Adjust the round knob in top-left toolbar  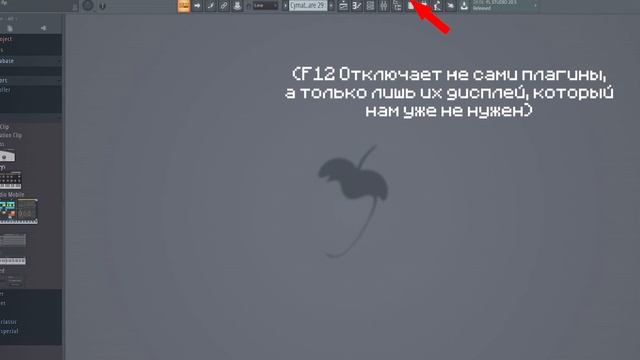click(x=88, y=5)
